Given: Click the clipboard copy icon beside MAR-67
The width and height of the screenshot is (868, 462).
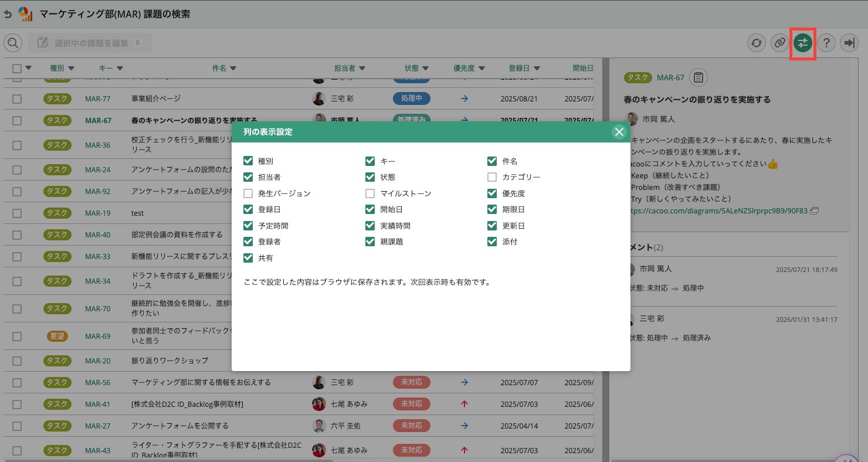Looking at the screenshot, I should 699,77.
